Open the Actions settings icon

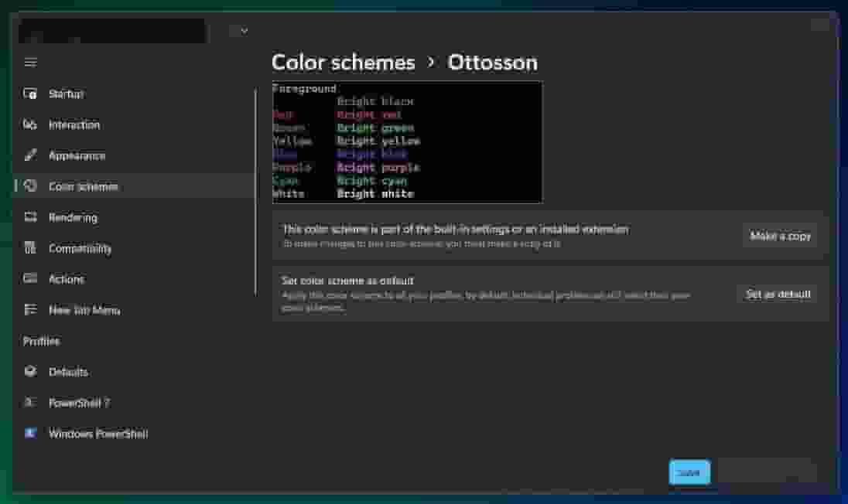point(29,279)
